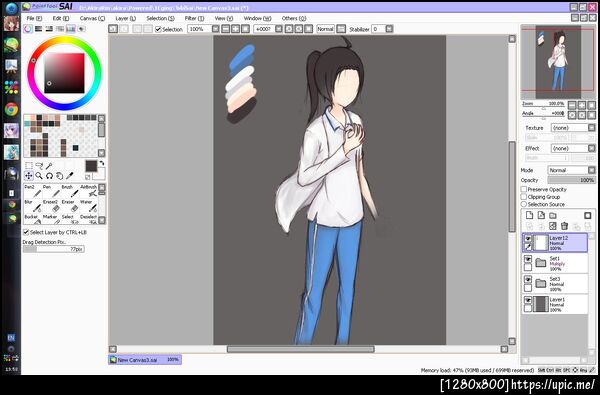This screenshot has height=395, width=600.
Task: Create a new normal layer
Action: tap(529, 215)
